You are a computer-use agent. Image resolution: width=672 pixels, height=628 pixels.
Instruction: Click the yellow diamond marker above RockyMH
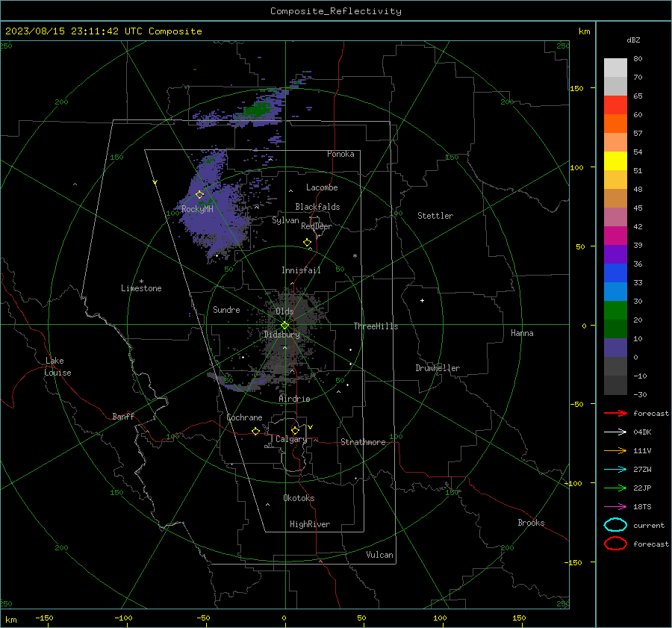(x=199, y=195)
